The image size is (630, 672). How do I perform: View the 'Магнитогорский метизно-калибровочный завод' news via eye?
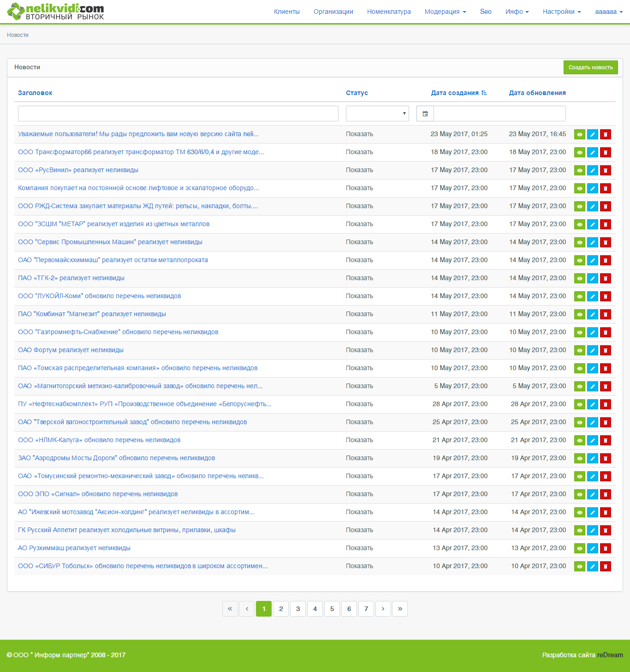coord(580,386)
